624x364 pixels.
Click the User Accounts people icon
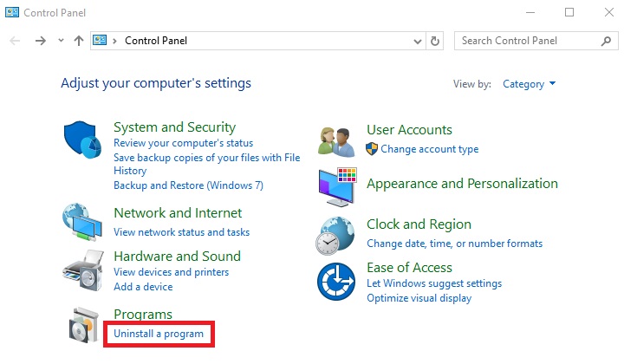click(336, 140)
